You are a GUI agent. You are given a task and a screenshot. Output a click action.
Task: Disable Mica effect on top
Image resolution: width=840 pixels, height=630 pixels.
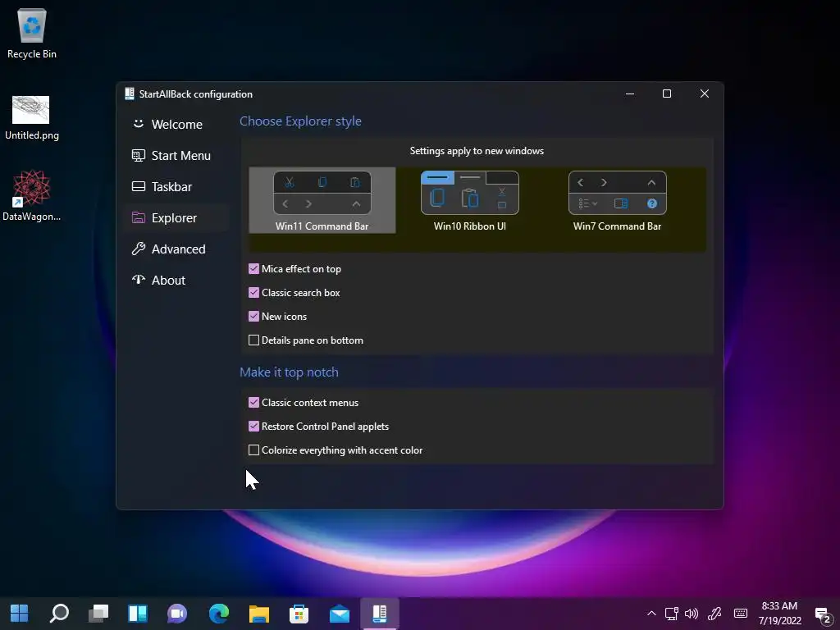[x=254, y=269]
